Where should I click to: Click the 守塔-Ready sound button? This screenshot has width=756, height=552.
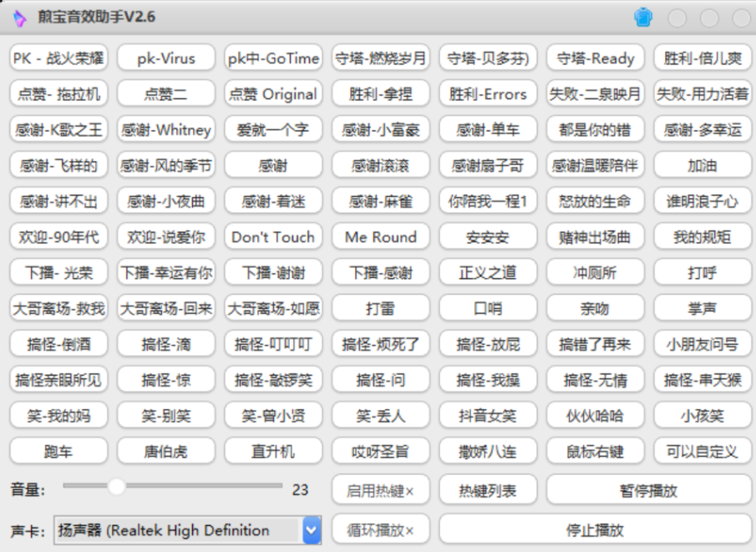pyautogui.click(x=595, y=58)
